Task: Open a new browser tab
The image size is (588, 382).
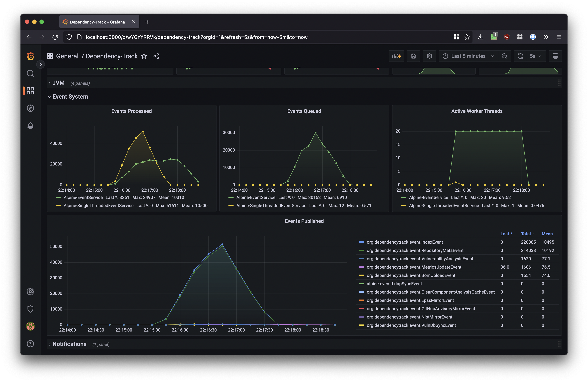Action: tap(147, 22)
